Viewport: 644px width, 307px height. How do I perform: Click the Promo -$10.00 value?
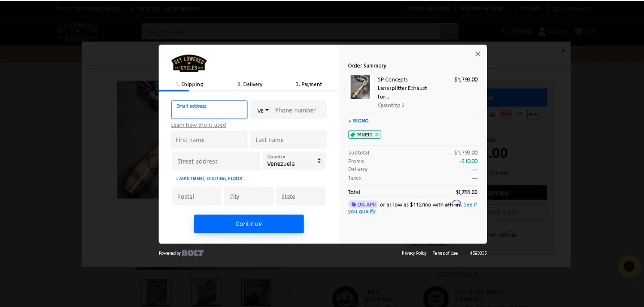click(x=468, y=161)
